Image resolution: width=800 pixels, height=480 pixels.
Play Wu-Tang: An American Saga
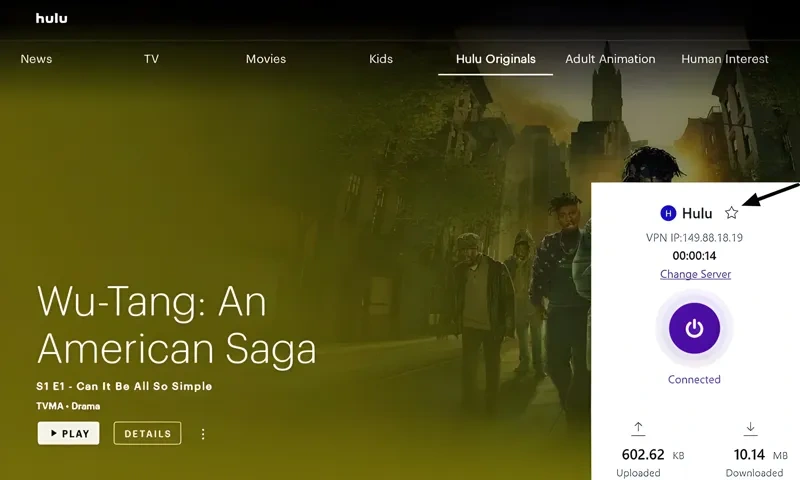pos(68,434)
